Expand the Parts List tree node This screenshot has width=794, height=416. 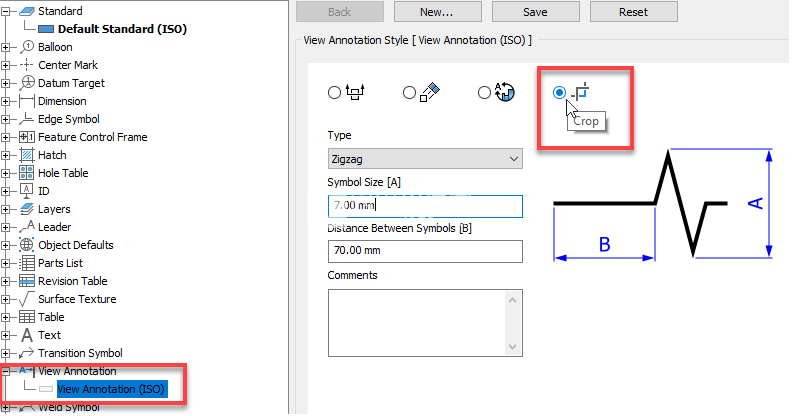click(x=6, y=264)
